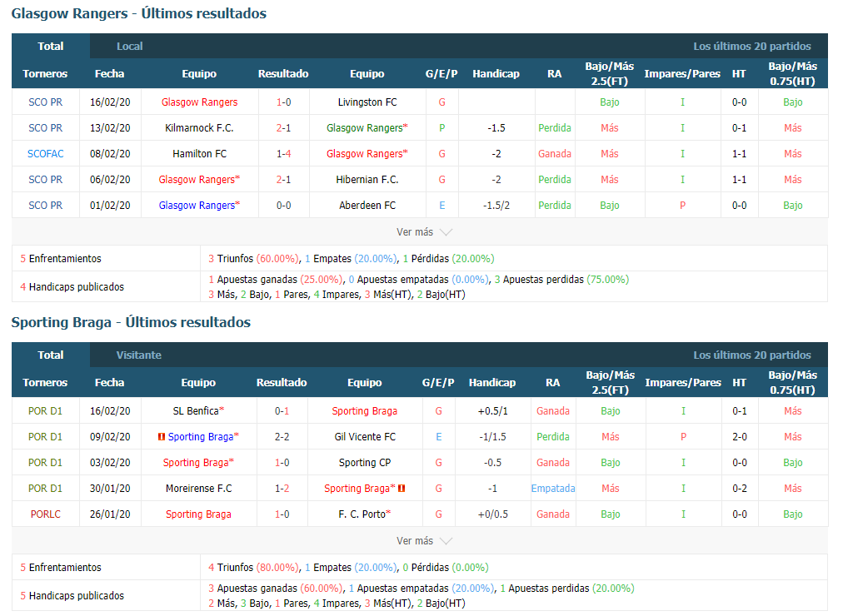Click the Fecha column header in Sporting Braga table
The width and height of the screenshot is (848, 616).
pyautogui.click(x=110, y=383)
